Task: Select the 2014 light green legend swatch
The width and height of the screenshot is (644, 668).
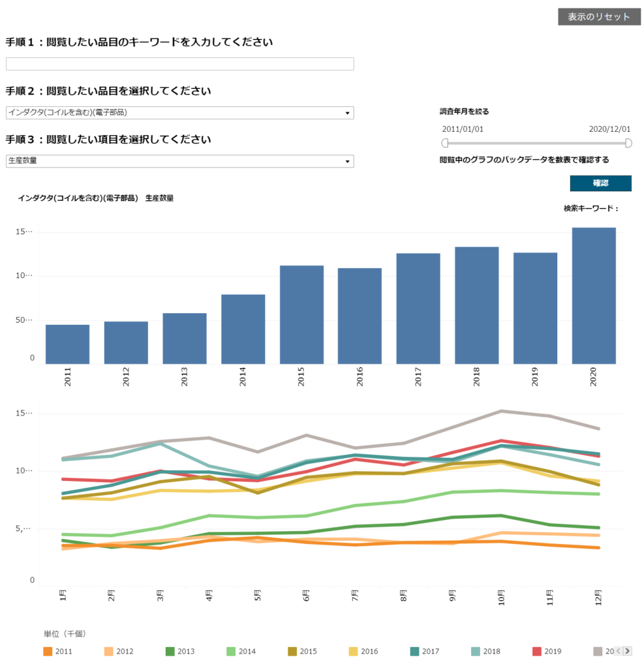Action: 231,652
